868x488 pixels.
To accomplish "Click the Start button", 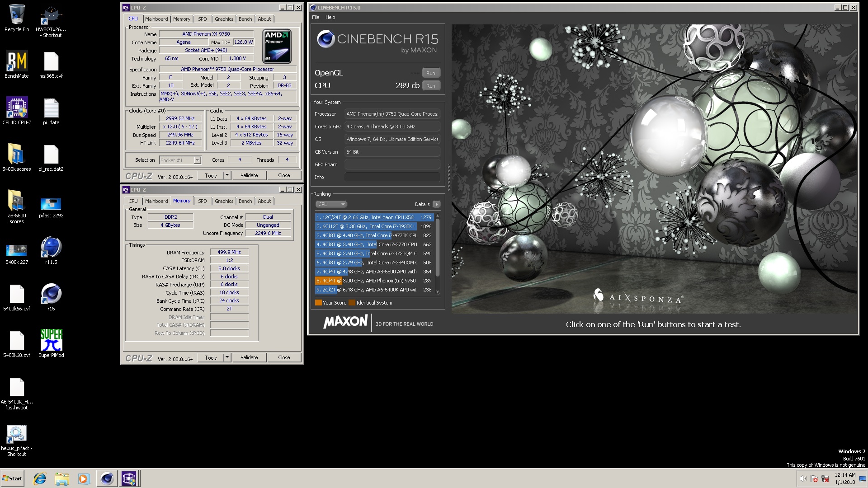I will [13, 479].
